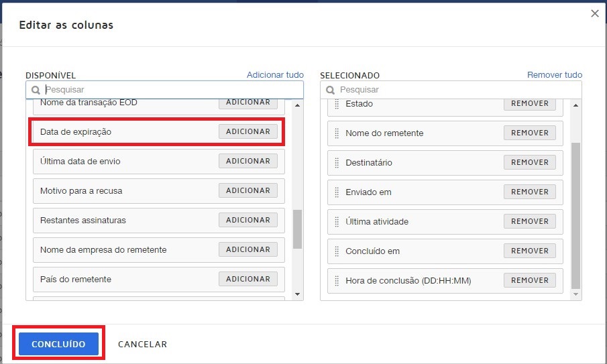Click drag handle icon beside Destinatário
Image resolution: width=607 pixels, height=364 pixels.
pos(337,162)
